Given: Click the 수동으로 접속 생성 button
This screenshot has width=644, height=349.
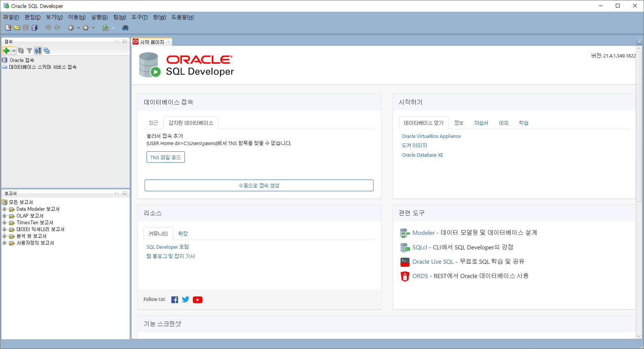Looking at the screenshot, I should coord(259,185).
